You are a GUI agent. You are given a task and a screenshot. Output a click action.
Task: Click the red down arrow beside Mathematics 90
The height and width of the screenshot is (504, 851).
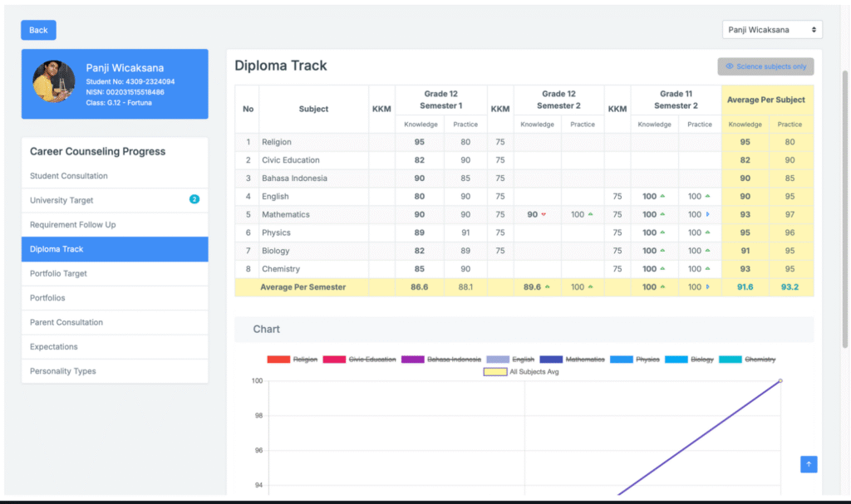[x=544, y=215]
